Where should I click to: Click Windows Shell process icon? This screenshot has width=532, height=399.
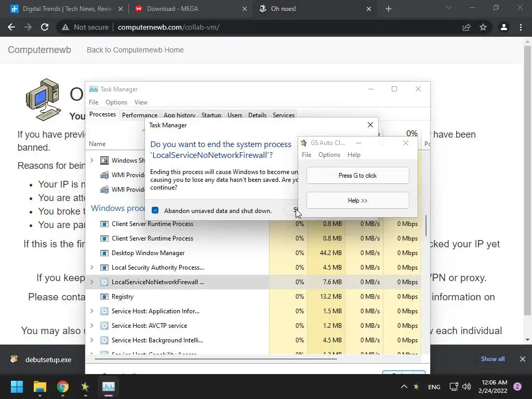[104, 161]
